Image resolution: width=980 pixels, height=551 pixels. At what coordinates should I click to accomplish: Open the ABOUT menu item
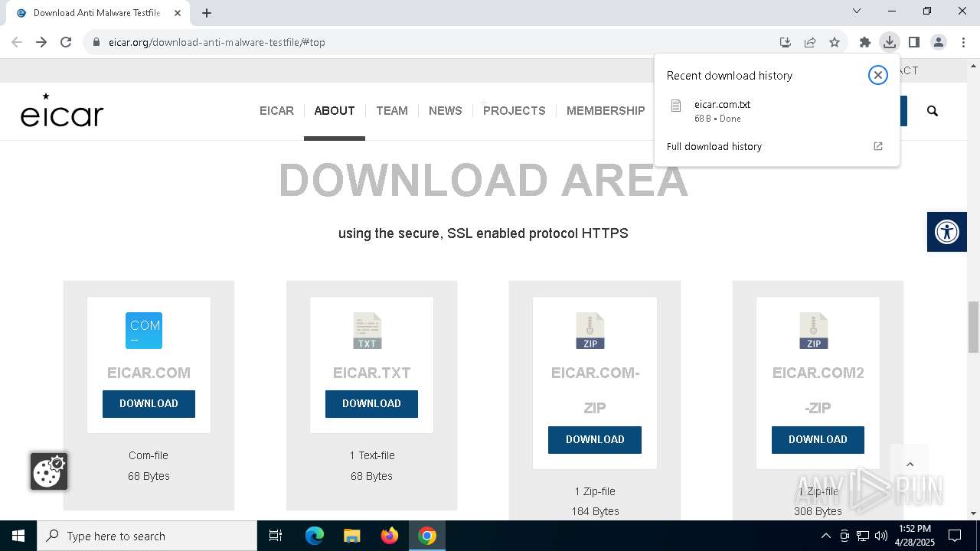coord(335,111)
